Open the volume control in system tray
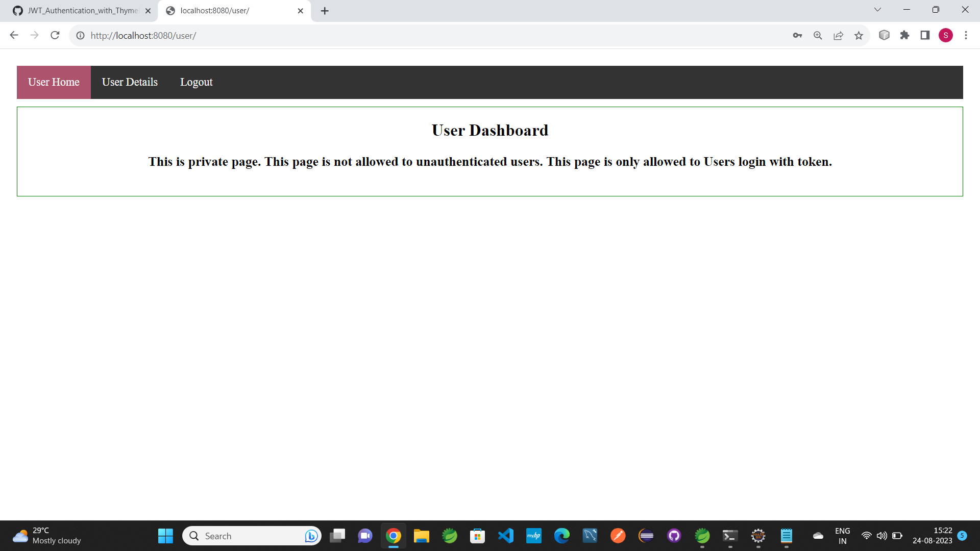The width and height of the screenshot is (980, 551). click(x=881, y=536)
